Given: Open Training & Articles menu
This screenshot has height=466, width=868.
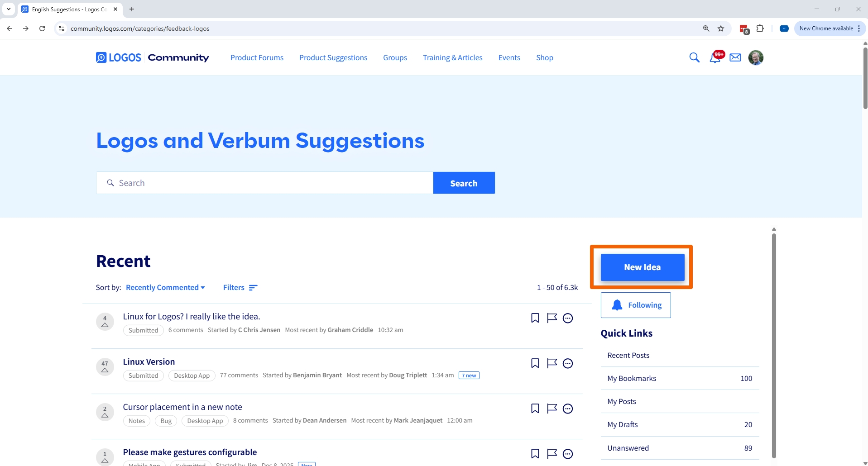Looking at the screenshot, I should pos(453,57).
